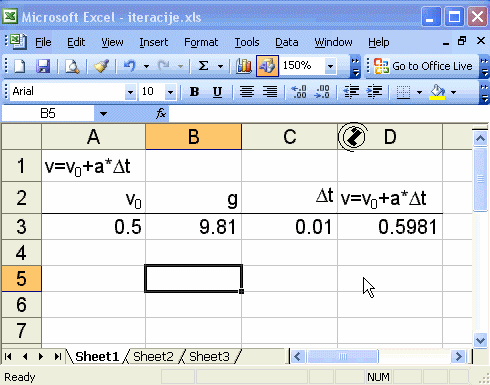490x385 pixels.
Task: Expand Formatting toolbar options
Action: click(x=485, y=92)
